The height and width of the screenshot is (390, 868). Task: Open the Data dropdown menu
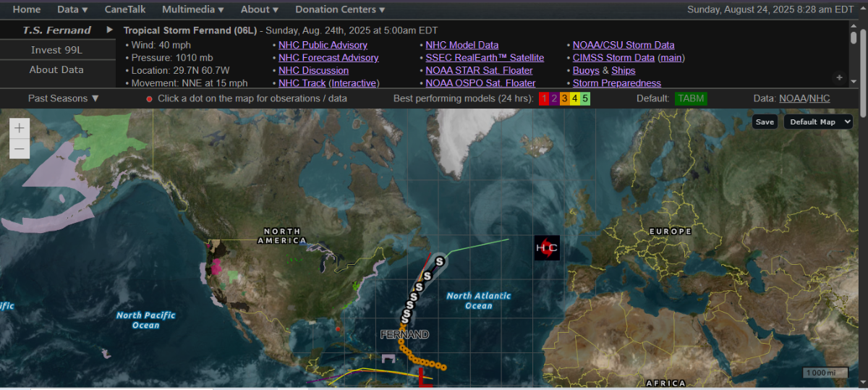coord(72,9)
